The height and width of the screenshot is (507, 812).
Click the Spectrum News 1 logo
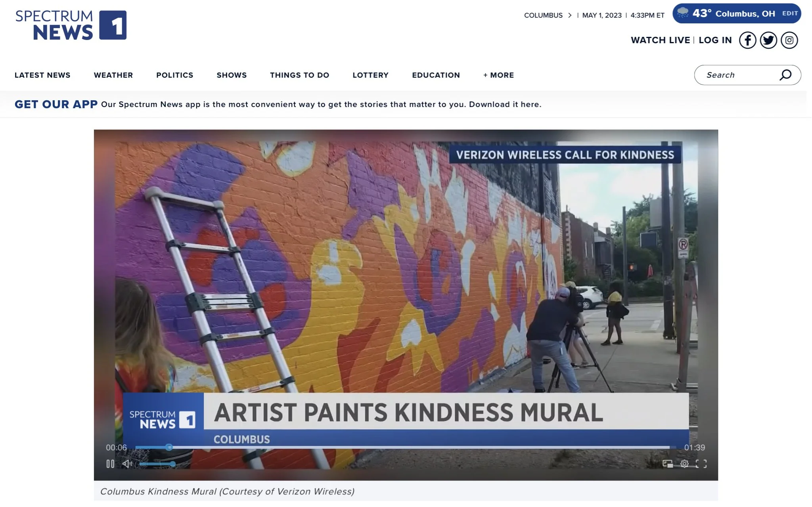pos(71,25)
